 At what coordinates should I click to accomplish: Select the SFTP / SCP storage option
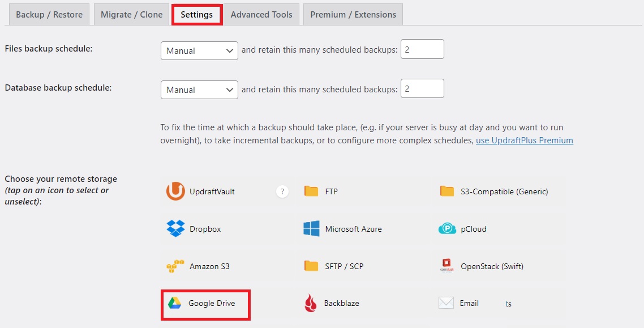click(x=311, y=266)
